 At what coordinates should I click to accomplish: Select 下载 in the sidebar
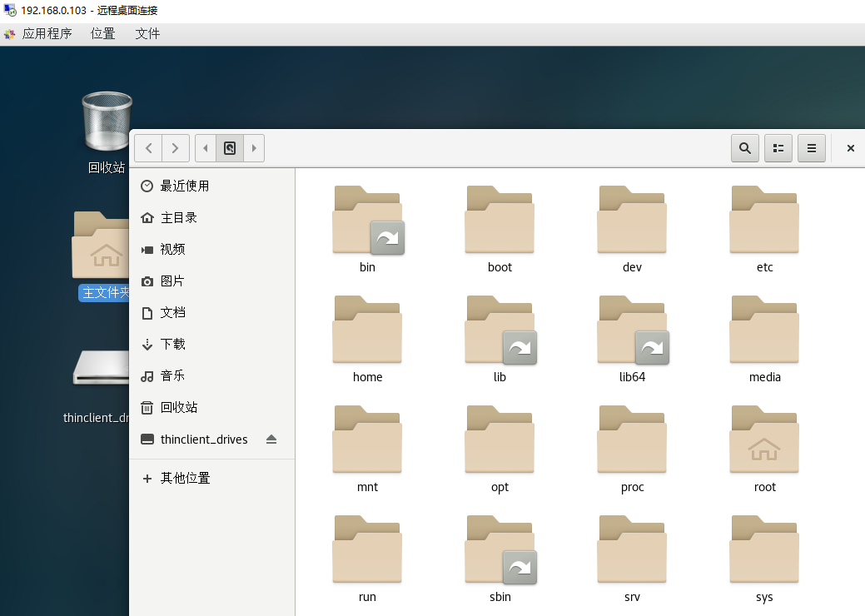pyautogui.click(x=172, y=344)
